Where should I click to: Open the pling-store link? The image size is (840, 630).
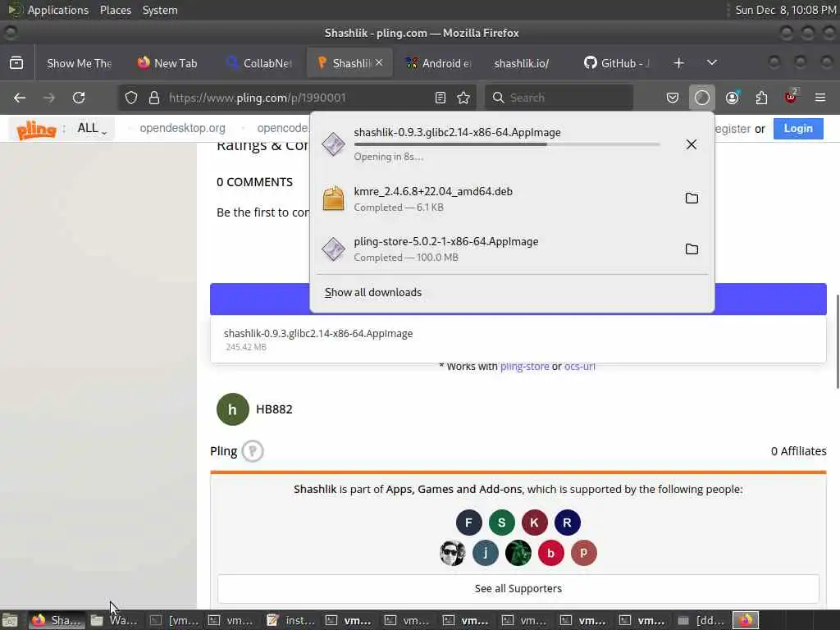coord(524,367)
